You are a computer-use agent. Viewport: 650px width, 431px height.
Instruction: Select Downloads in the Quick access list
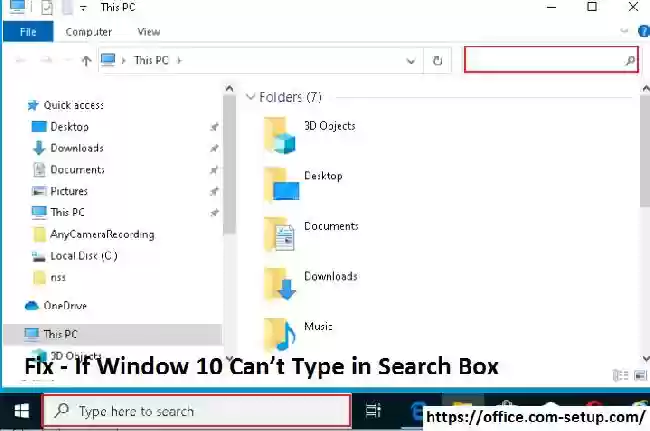[x=77, y=148]
